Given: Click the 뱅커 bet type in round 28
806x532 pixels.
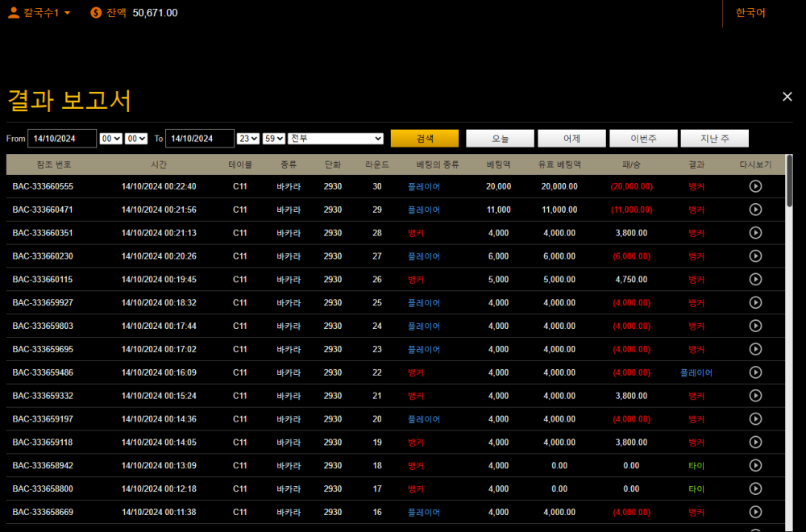Looking at the screenshot, I should (416, 233).
